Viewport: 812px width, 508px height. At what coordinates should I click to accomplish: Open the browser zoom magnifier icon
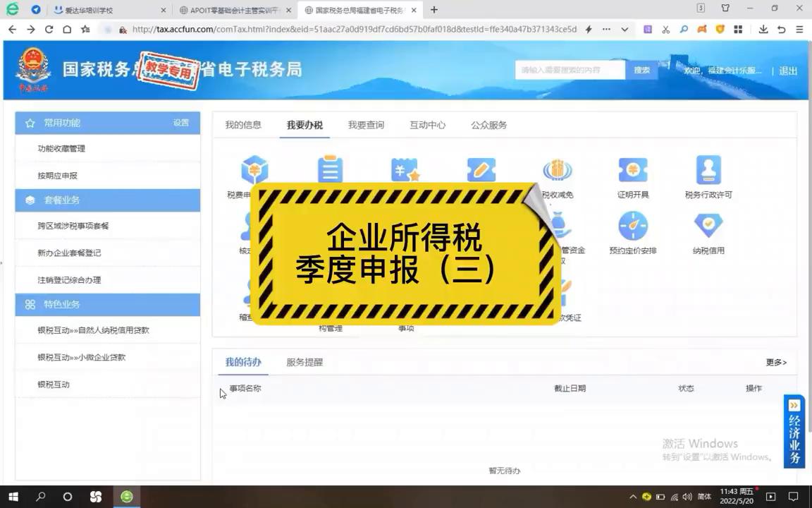click(682, 30)
